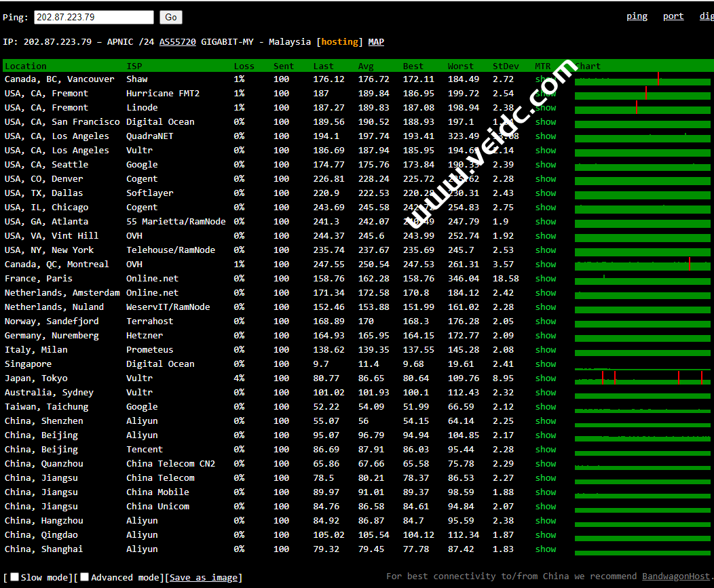Image resolution: width=714 pixels, height=588 pixels.
Task: Show MTR for Shanghai Aliyun row
Action: click(546, 549)
